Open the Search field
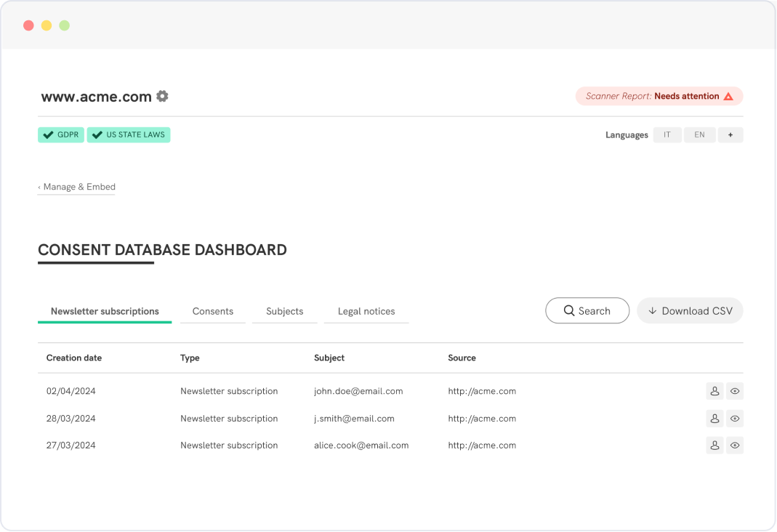This screenshot has width=777, height=532. (x=587, y=311)
